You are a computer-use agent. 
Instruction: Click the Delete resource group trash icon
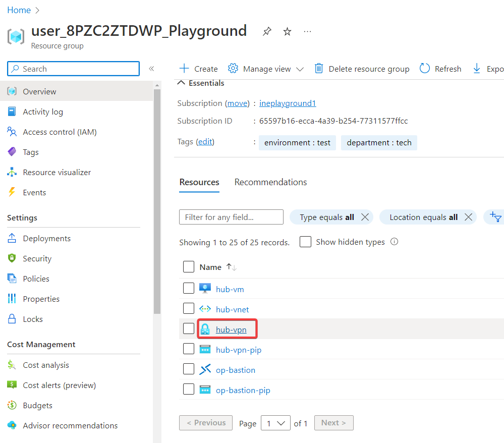pos(319,69)
